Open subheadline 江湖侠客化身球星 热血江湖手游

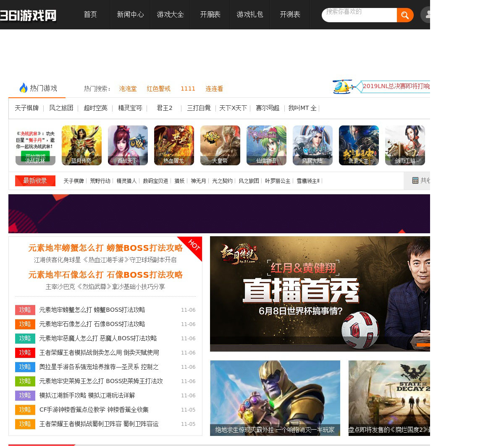click(105, 260)
